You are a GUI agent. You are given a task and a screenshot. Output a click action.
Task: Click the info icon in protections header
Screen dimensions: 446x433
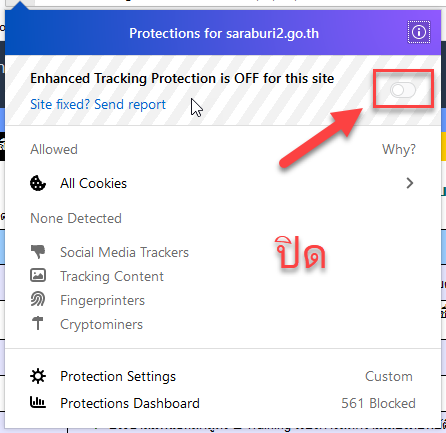click(419, 32)
